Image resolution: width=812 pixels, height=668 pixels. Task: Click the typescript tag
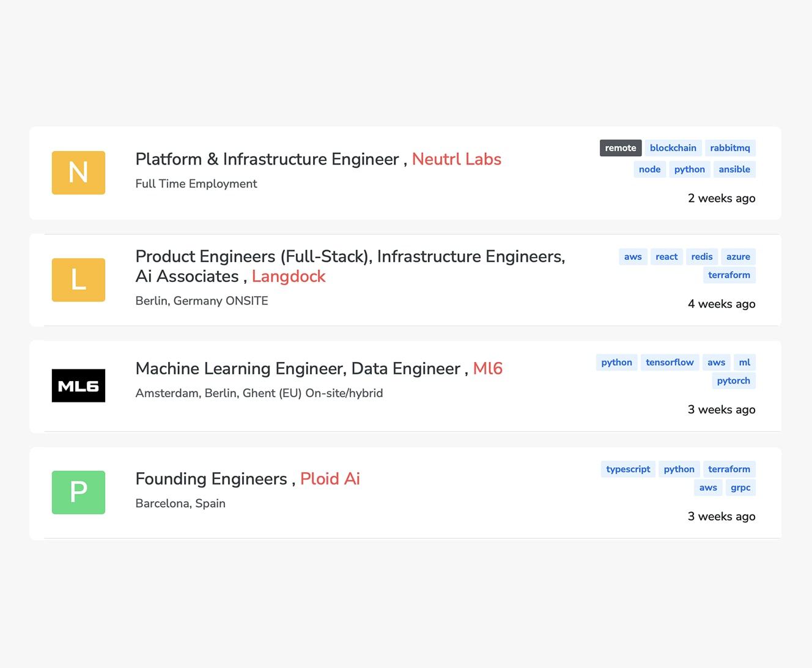[628, 469]
